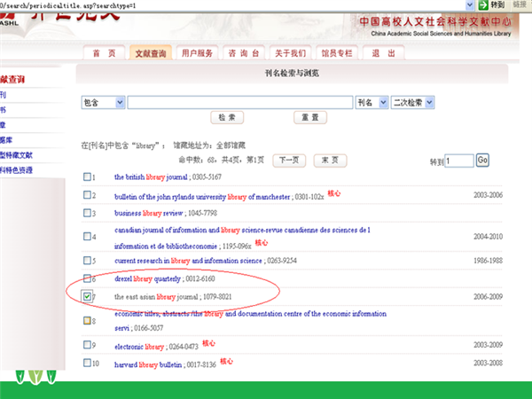Open the british library journal link

151,177
